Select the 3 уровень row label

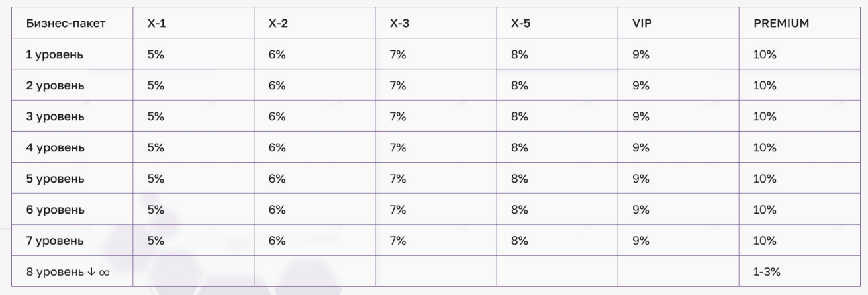55,117
